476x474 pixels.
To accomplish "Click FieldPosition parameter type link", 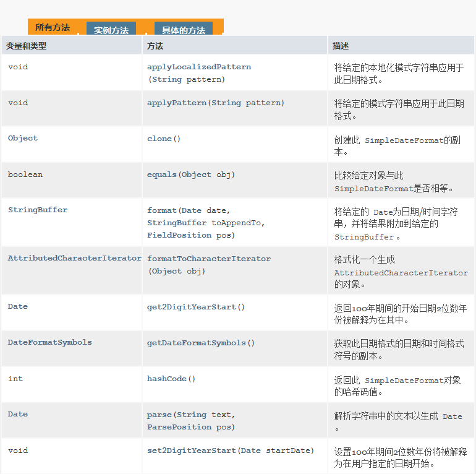I will tap(179, 235).
